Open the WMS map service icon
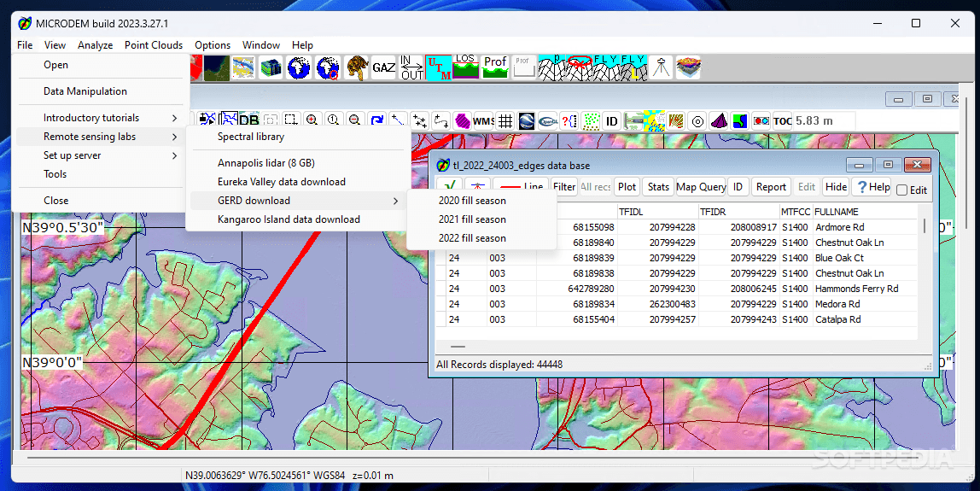This screenshot has width=980, height=491. click(483, 120)
